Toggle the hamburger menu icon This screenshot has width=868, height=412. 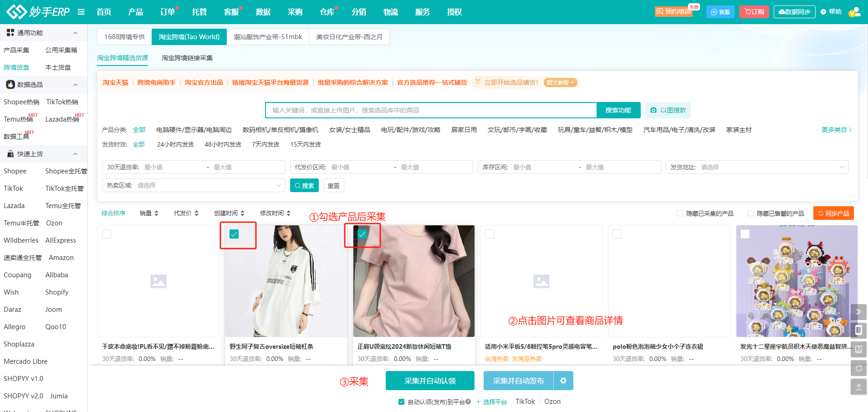tap(81, 12)
